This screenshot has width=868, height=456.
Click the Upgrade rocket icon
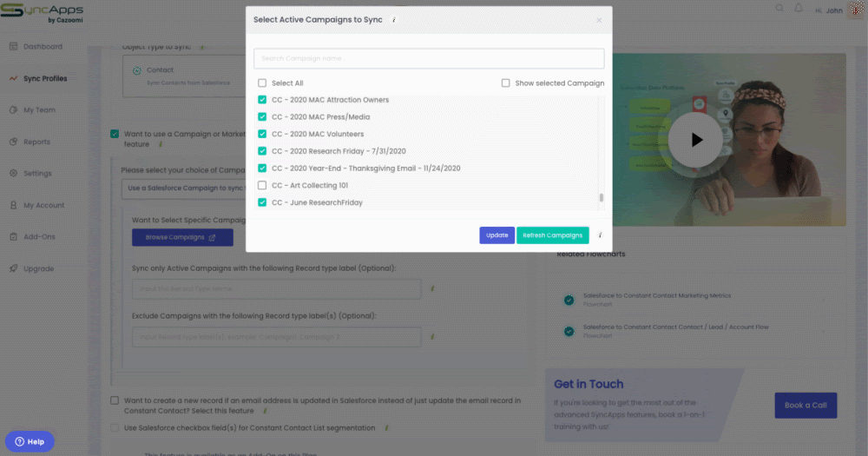pos(13,268)
